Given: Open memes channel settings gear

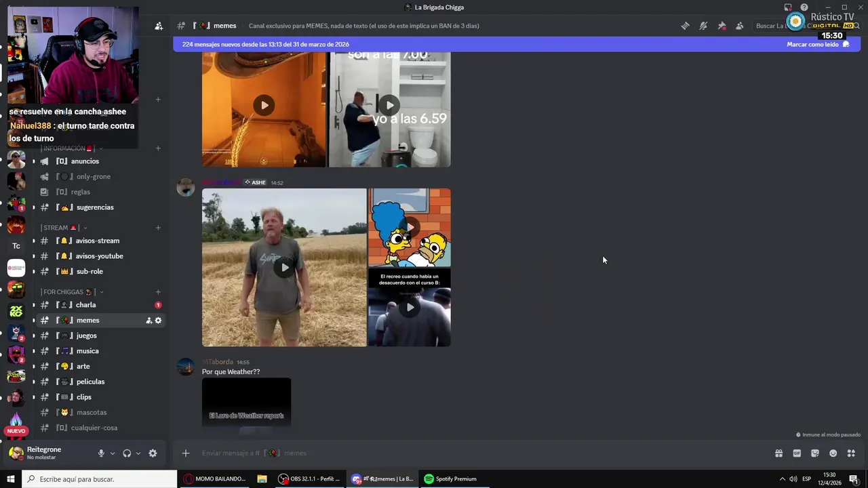Looking at the screenshot, I should [159, 321].
